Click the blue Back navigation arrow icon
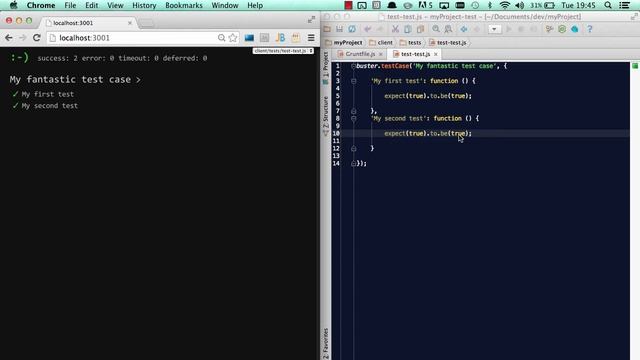This screenshot has width=640, height=360. pos(464,29)
